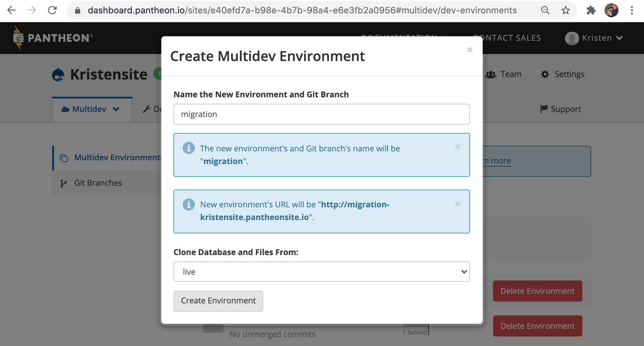Click the lock icon in address bar

coord(77,10)
